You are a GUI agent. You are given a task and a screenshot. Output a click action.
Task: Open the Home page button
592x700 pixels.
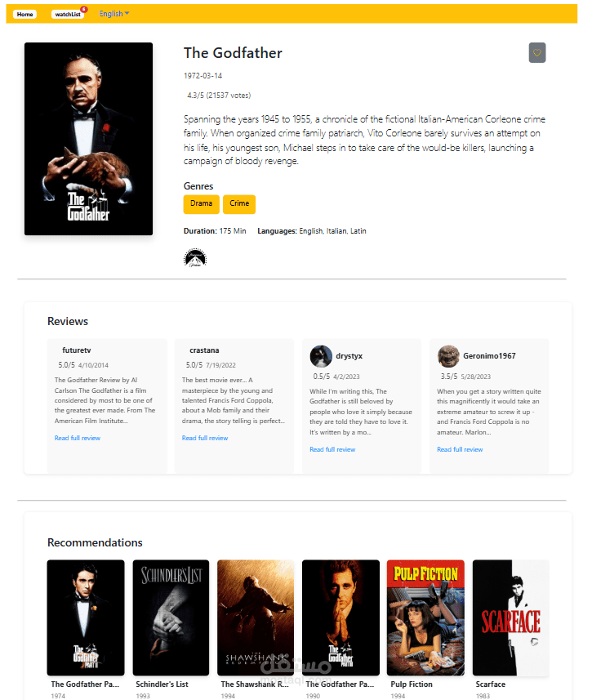25,14
